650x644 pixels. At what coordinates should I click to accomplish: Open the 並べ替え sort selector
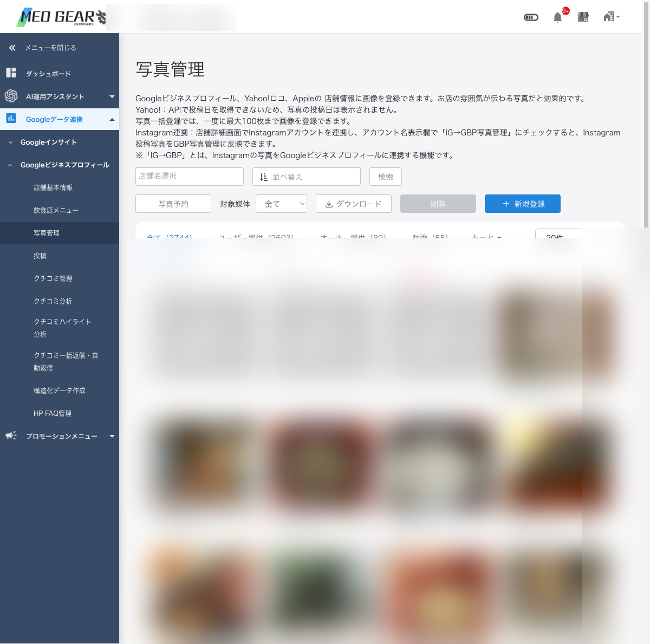[307, 177]
